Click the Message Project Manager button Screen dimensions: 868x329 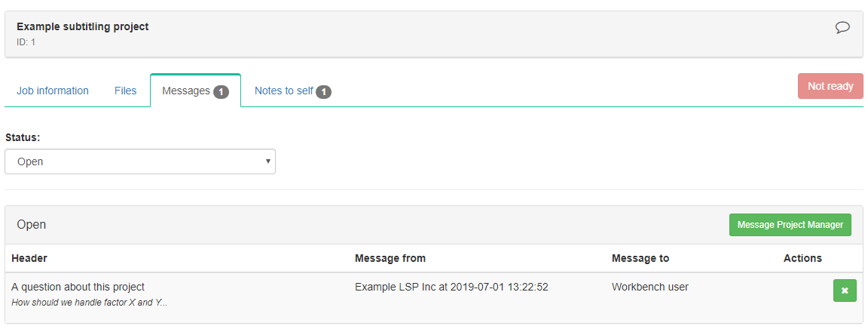click(x=790, y=225)
